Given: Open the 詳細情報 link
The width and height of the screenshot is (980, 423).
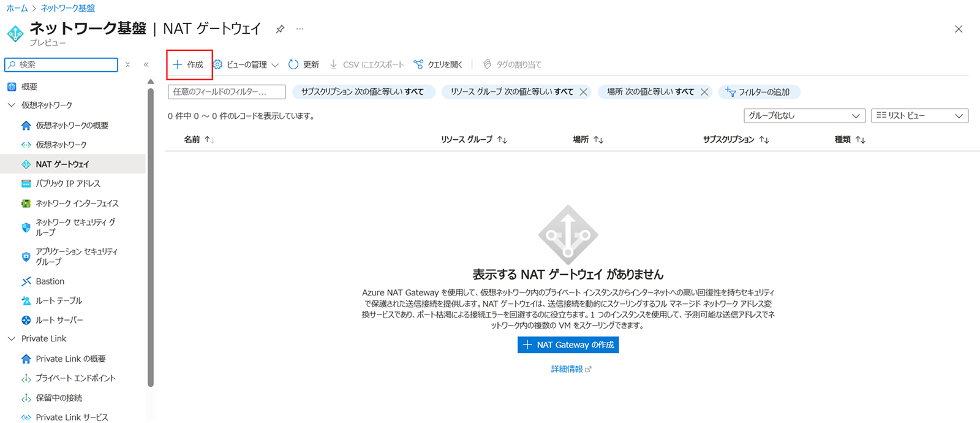Looking at the screenshot, I should point(571,369).
